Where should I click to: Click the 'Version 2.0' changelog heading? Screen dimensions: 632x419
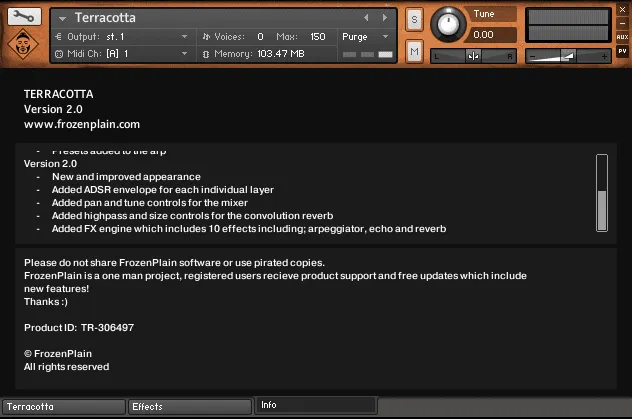[x=50, y=164]
